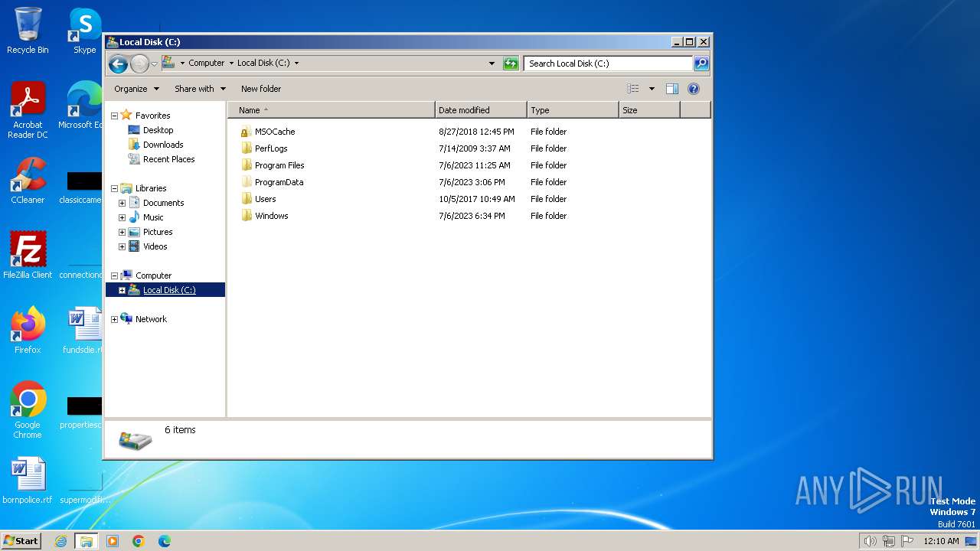Click the 8/27/2018 12:45 PM date cell
Screen dimensions: 980x551
click(x=476, y=132)
